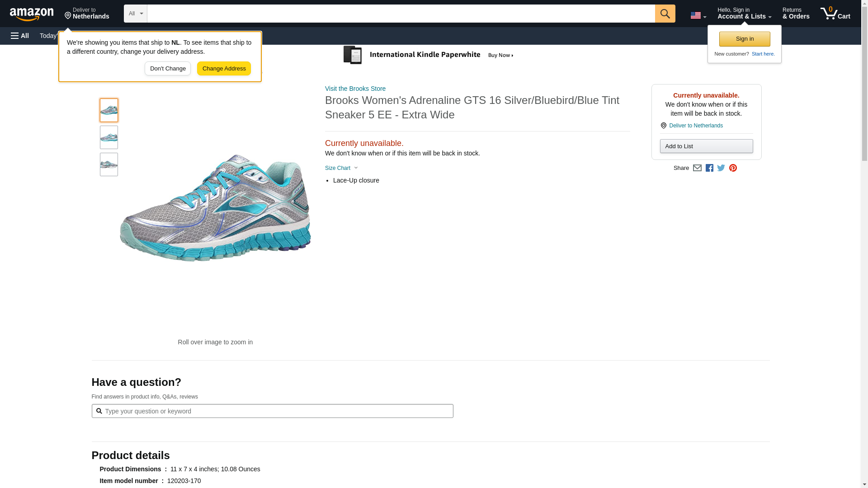Expand the search category All dropdown
The height and width of the screenshot is (488, 868).
point(135,14)
